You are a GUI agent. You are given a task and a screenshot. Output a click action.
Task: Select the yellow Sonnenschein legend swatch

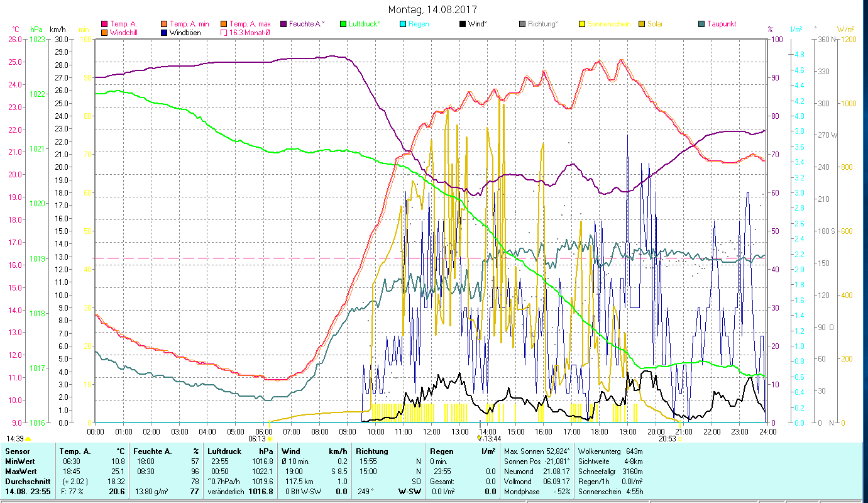[581, 24]
